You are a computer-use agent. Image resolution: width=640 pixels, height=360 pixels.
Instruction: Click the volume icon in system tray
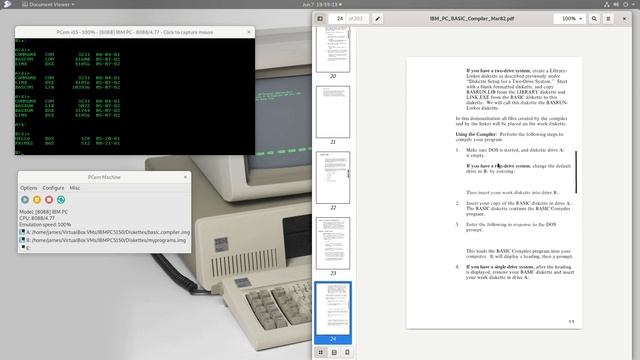tap(616, 4)
